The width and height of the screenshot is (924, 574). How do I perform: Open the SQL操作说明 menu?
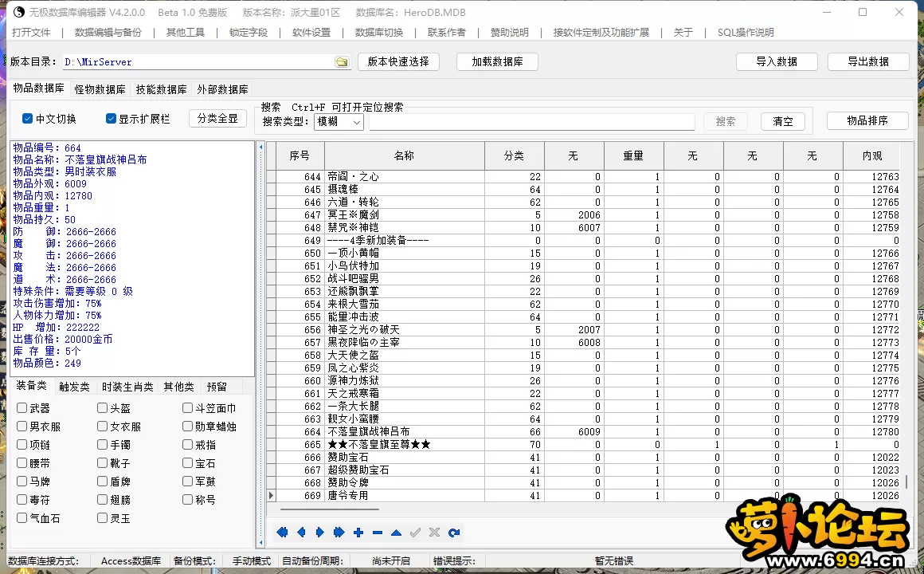coord(746,33)
